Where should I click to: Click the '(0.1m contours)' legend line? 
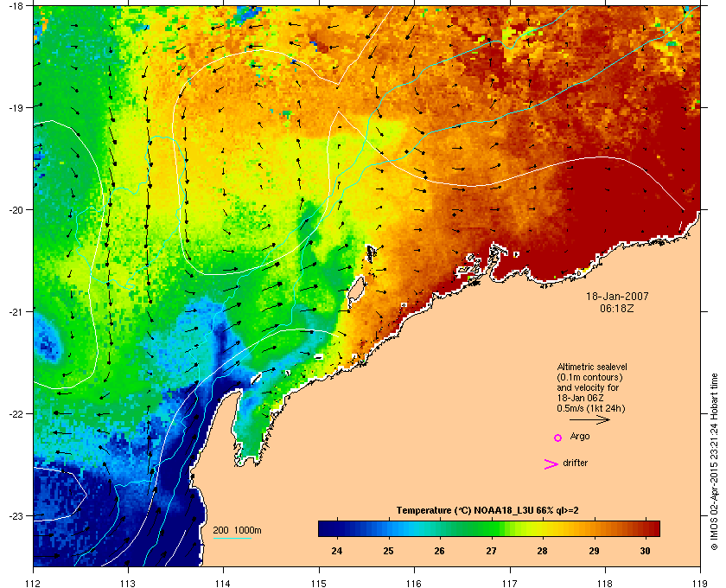589,377
